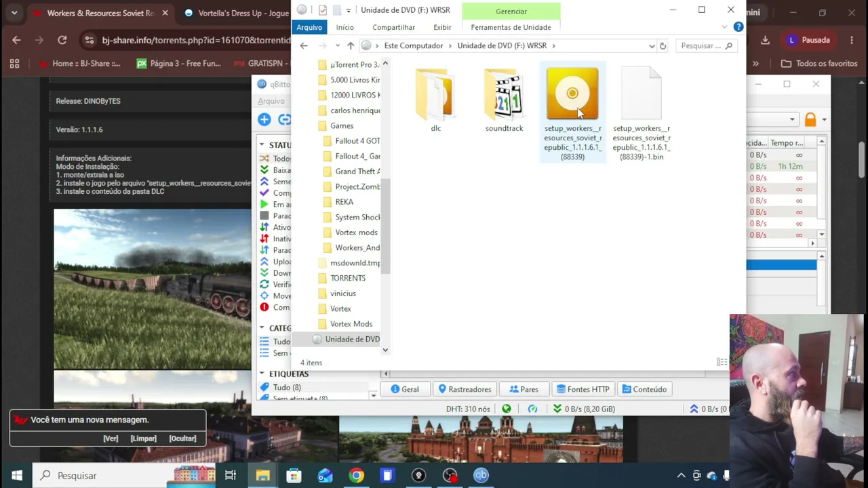Viewport: 868px width, 488px height.
Task: Click Este Computador in the address breadcrumb
Action: [414, 45]
